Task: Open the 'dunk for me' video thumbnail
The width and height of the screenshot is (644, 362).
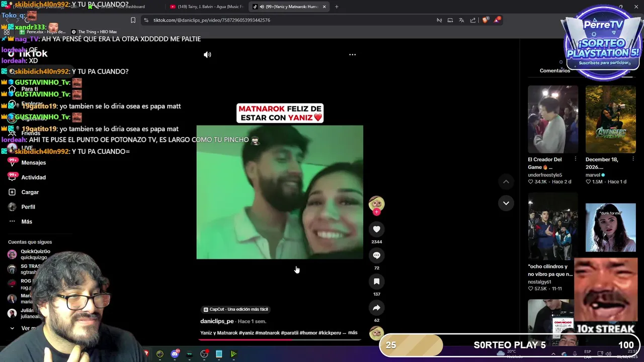Action: tap(611, 227)
